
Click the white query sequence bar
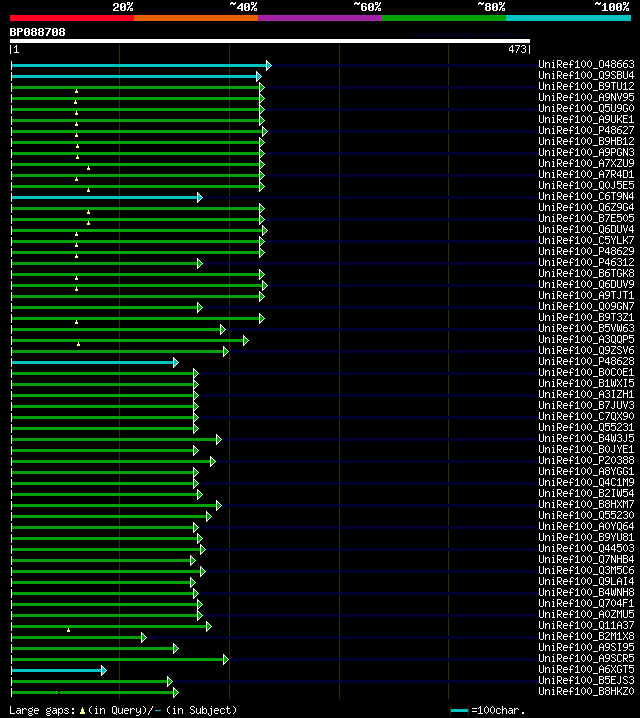click(270, 41)
